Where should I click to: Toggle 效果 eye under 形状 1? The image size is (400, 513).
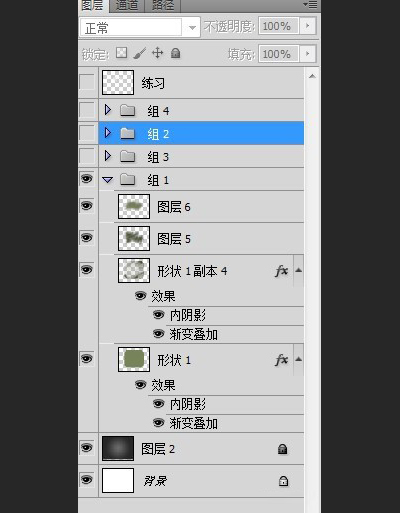pos(140,385)
